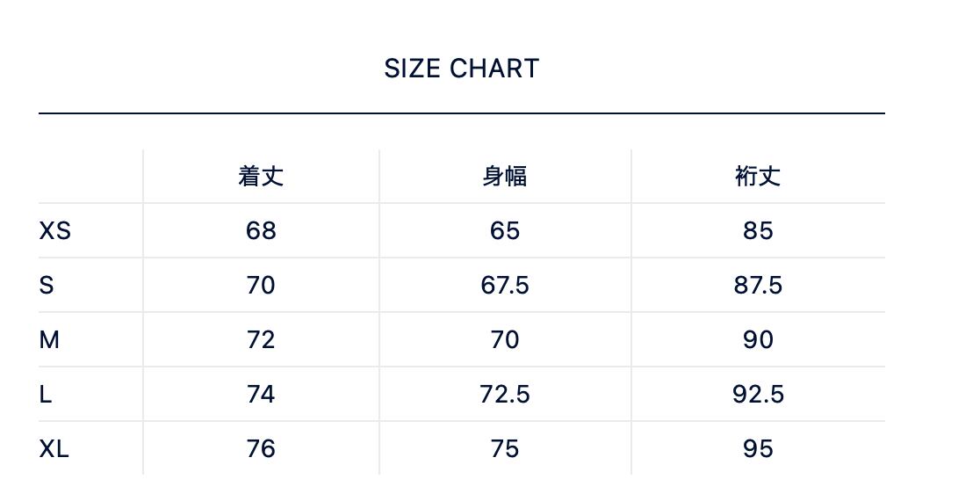Select the S size row label
Image resolution: width=980 pixels, height=494 pixels.
point(47,286)
